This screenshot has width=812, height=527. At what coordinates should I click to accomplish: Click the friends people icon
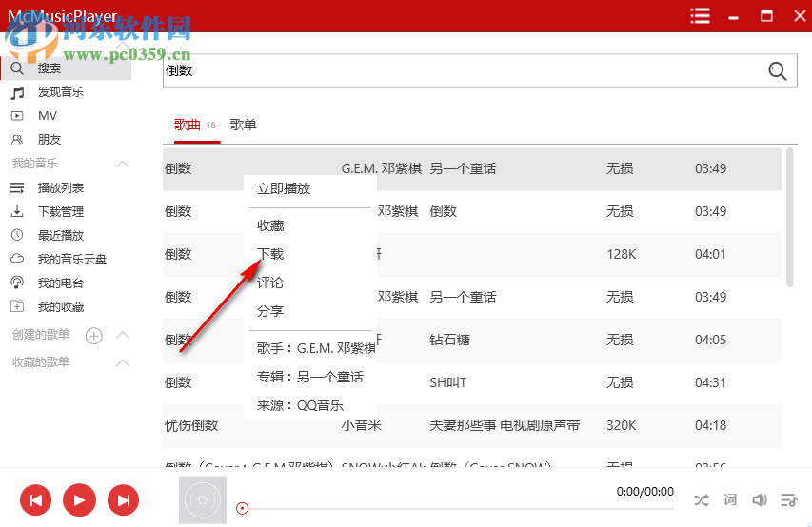click(x=17, y=140)
